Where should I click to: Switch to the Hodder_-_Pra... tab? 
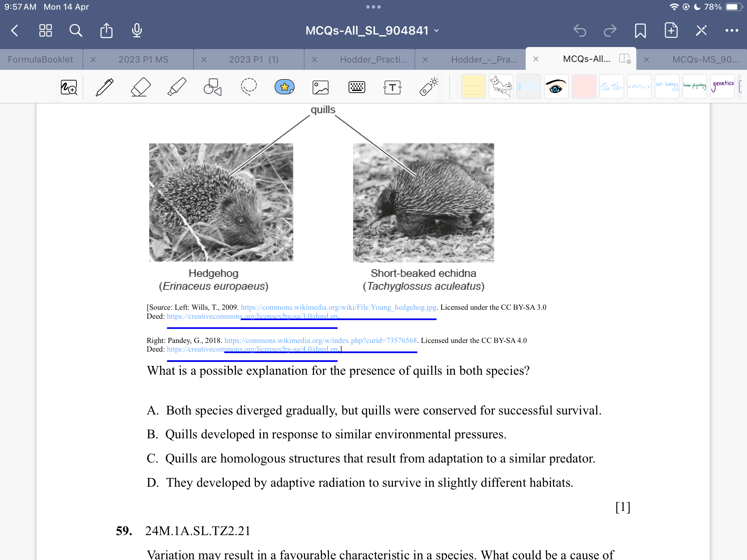click(484, 59)
